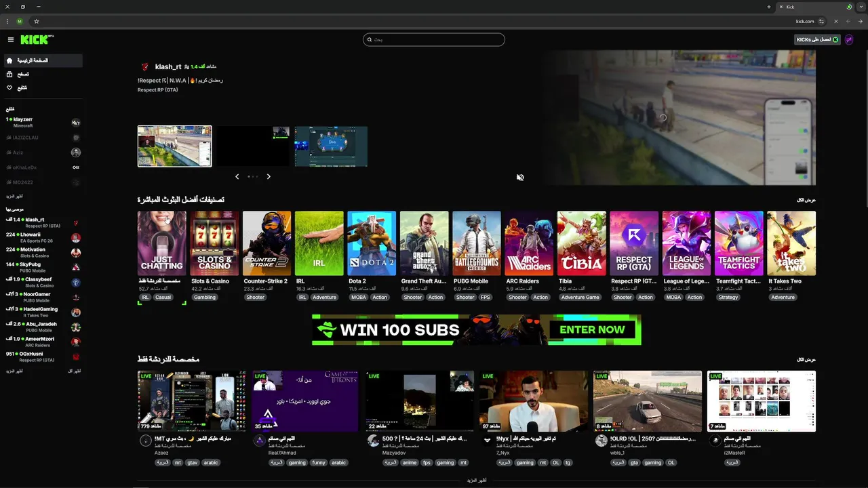Image resolution: width=868 pixels, height=488 pixels.
Task: Open a new browser tab with plus icon
Action: [769, 7]
